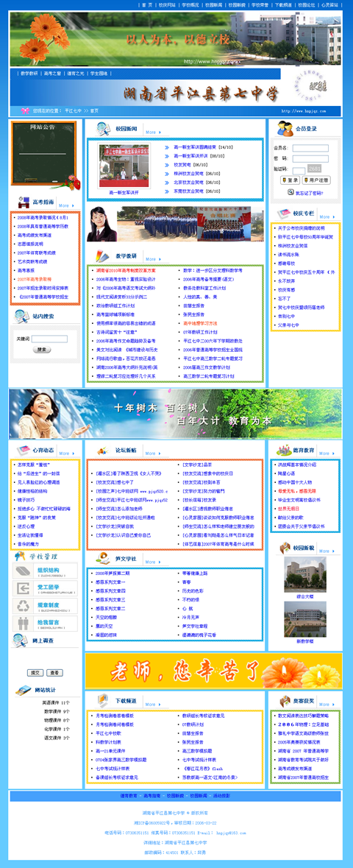The image size is (353, 868).
Task: Click the book icon beside 心育动态
Action: pos(24,450)
